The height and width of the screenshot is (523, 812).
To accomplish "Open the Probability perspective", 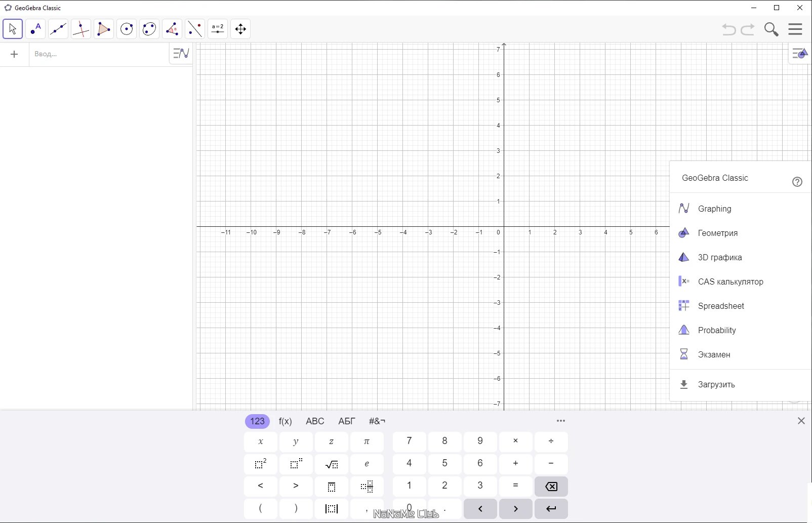I will tap(741, 330).
